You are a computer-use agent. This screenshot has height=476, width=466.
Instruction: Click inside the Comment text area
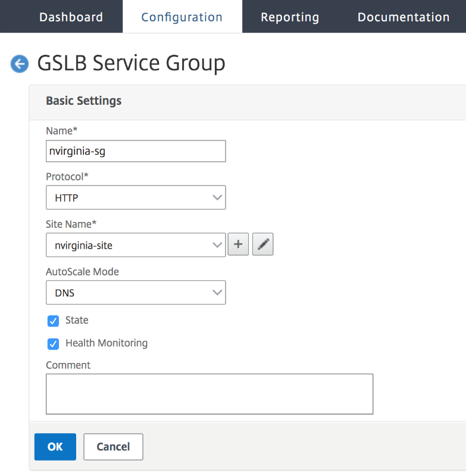pyautogui.click(x=209, y=393)
